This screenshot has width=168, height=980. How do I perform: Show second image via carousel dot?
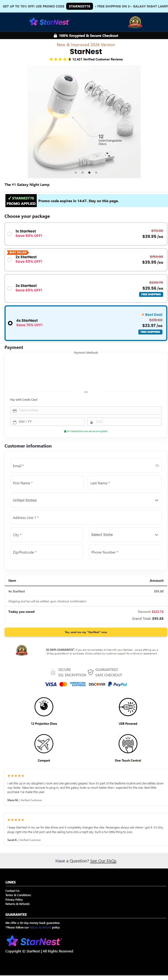coord(83,173)
